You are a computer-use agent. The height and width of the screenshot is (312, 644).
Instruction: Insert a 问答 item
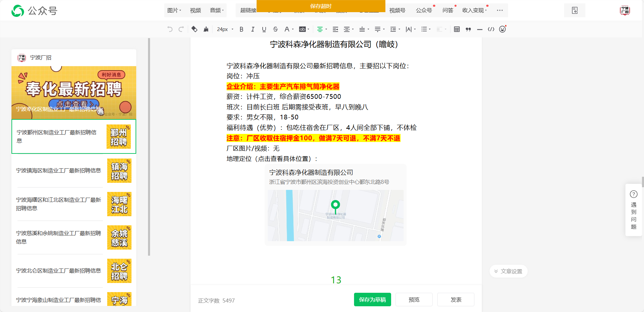point(448,10)
